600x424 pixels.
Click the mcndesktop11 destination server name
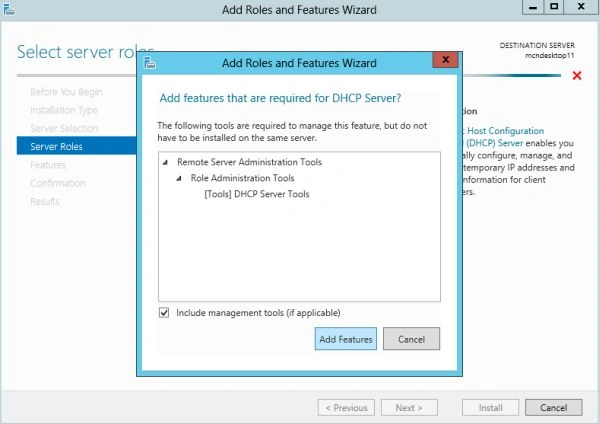(549, 55)
